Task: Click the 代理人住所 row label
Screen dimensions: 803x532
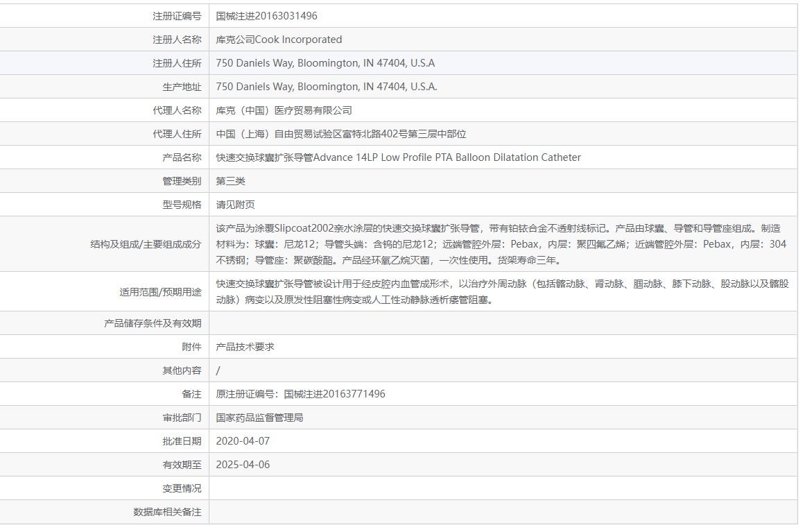Action: (177, 134)
